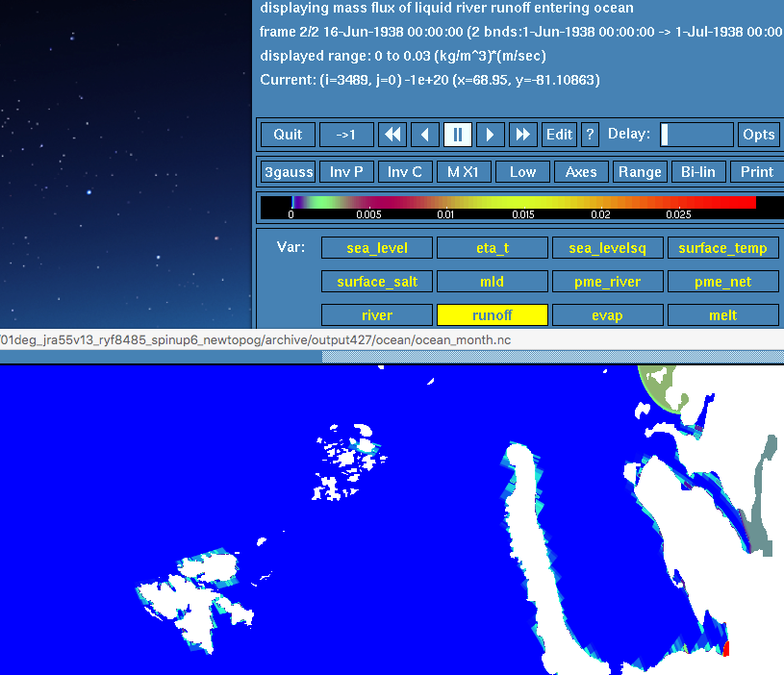784x675 pixels.
Task: Click the Print button
Action: point(757,172)
